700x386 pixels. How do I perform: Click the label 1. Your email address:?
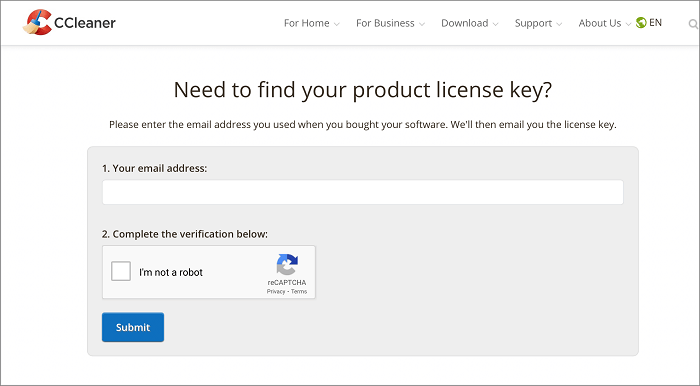pyautogui.click(x=154, y=168)
